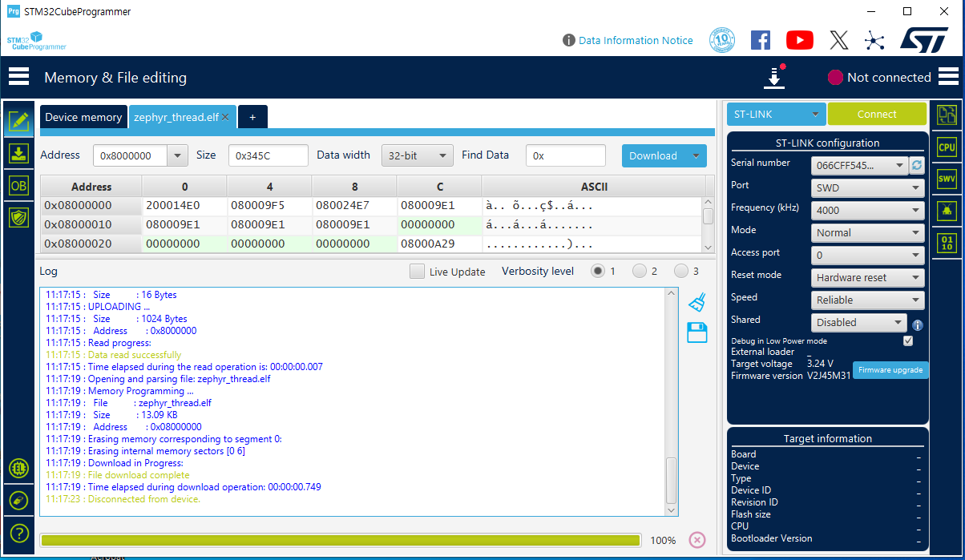
Task: Open the Frequency (kHz) 4000 dropdown
Action: tap(867, 211)
